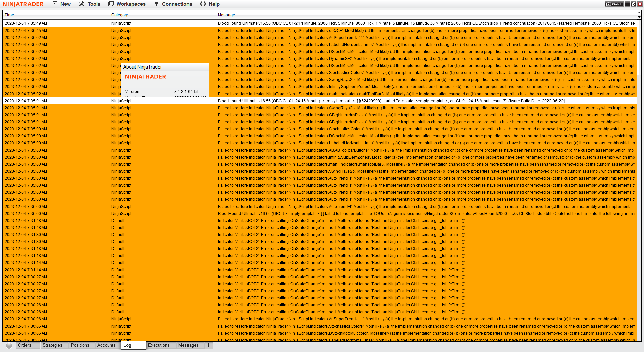Click the Message column header

pyautogui.click(x=426, y=15)
